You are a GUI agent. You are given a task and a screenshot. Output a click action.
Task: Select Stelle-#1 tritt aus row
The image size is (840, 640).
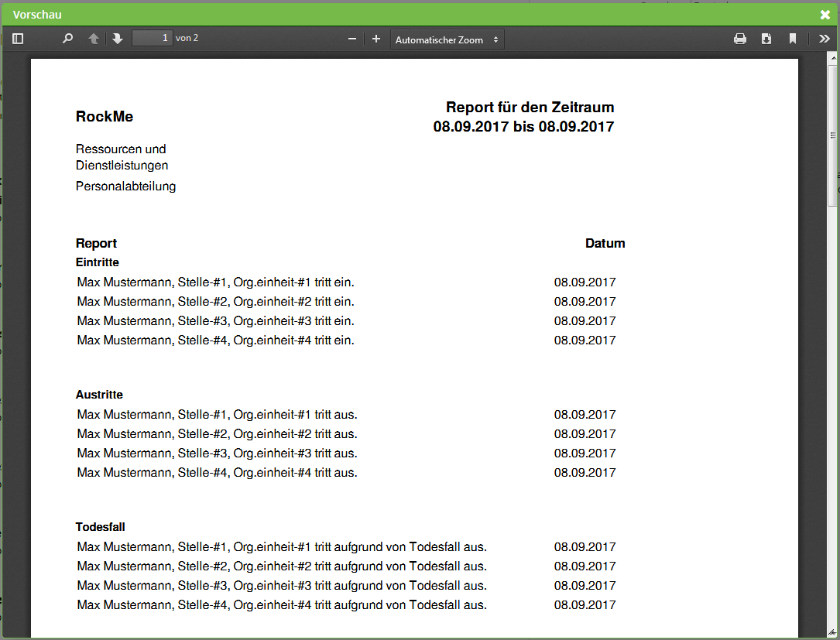click(x=346, y=415)
